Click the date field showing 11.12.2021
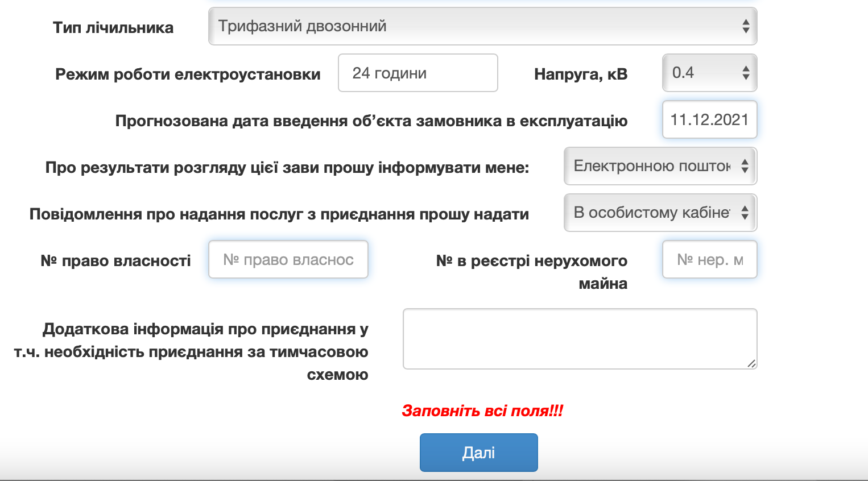 click(x=709, y=119)
